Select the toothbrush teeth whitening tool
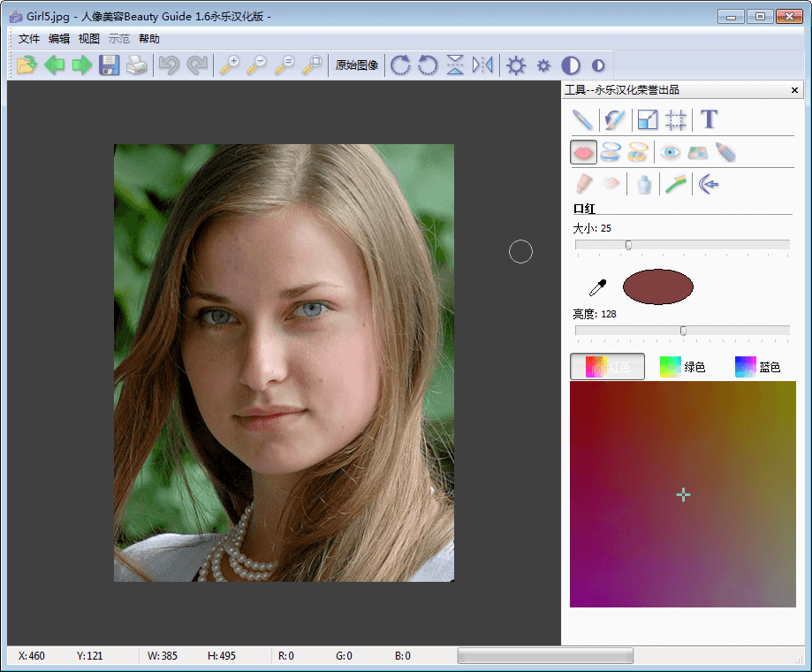Viewport: 812px width, 672px height. pyautogui.click(x=676, y=184)
